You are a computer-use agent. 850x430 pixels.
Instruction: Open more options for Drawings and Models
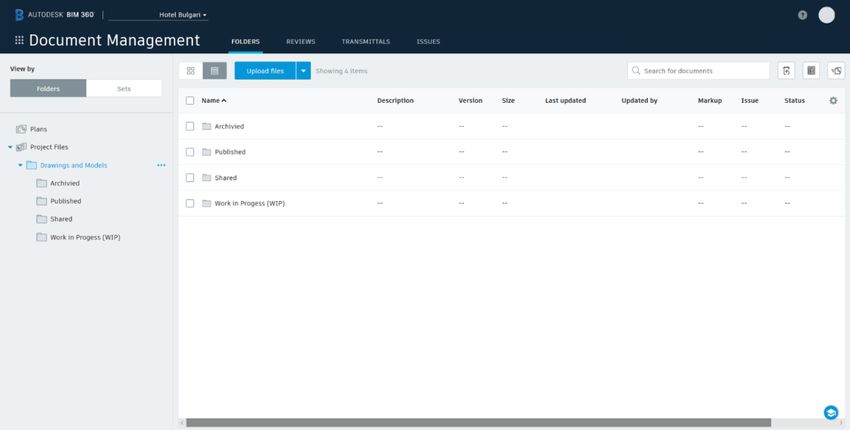point(161,165)
